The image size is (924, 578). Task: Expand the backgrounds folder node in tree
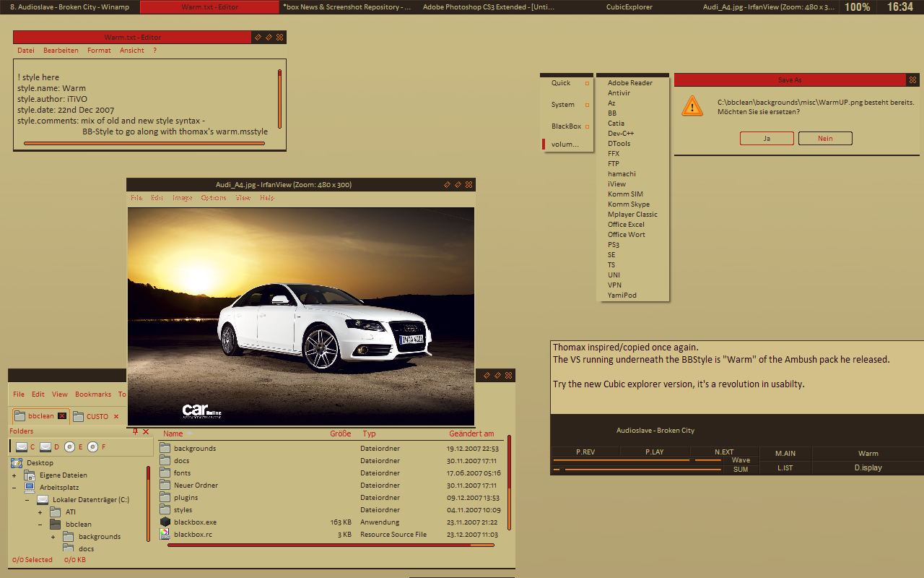(53, 537)
